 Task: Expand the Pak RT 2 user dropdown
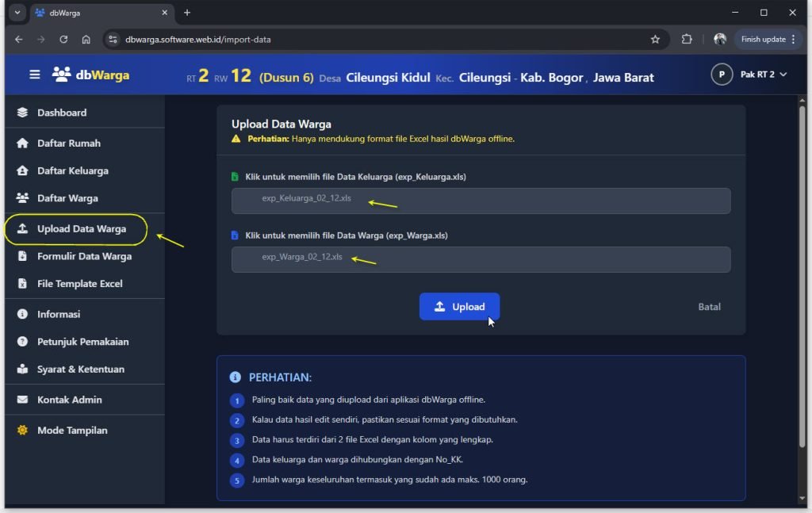749,75
